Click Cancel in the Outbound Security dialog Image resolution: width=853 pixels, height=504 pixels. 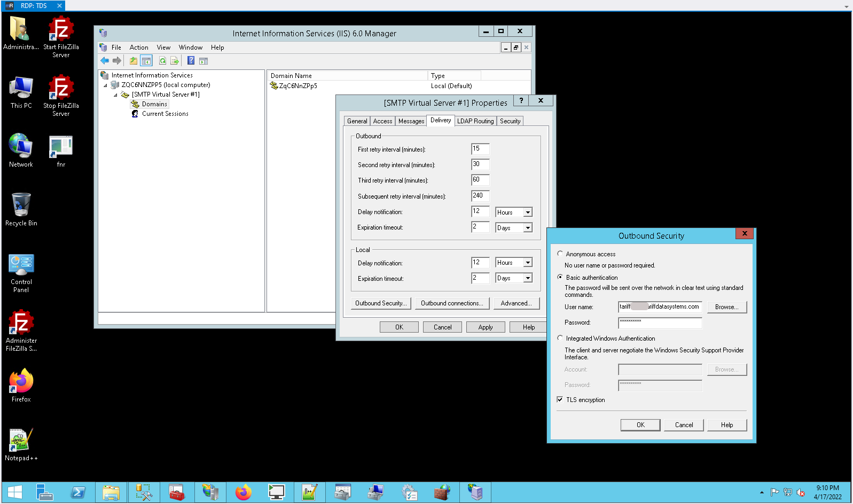pyautogui.click(x=684, y=425)
